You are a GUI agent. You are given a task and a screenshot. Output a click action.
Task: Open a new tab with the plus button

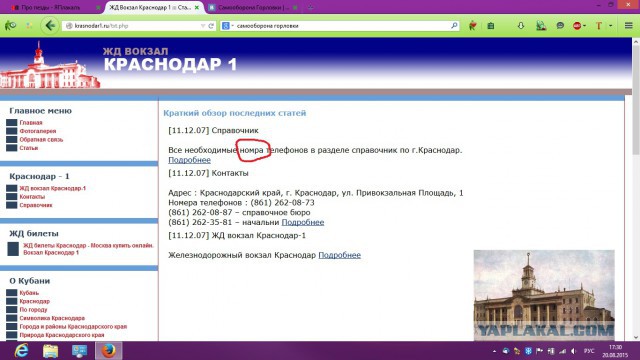coord(311,7)
